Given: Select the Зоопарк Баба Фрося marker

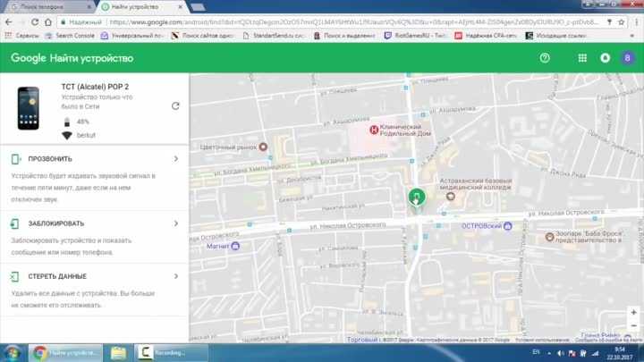Looking at the screenshot, I should (x=549, y=236).
